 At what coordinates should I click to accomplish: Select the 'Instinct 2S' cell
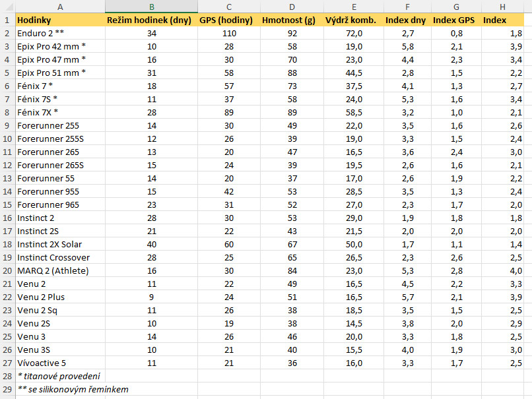point(60,231)
